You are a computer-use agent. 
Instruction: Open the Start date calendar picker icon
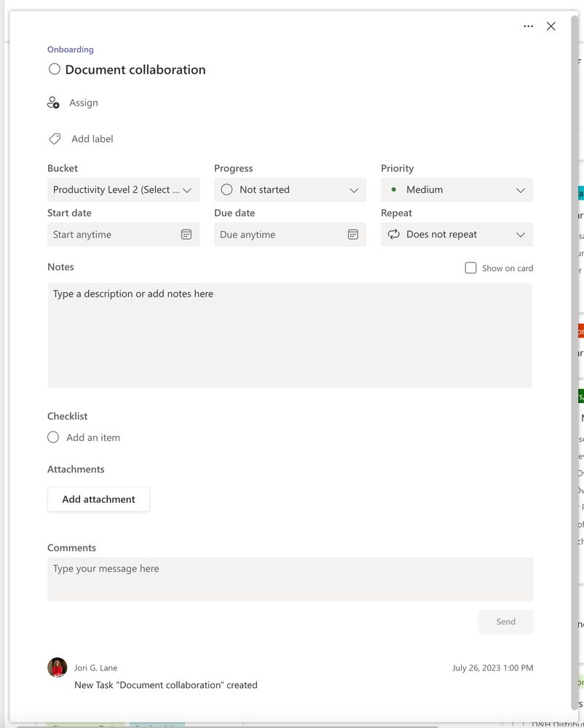pos(186,235)
